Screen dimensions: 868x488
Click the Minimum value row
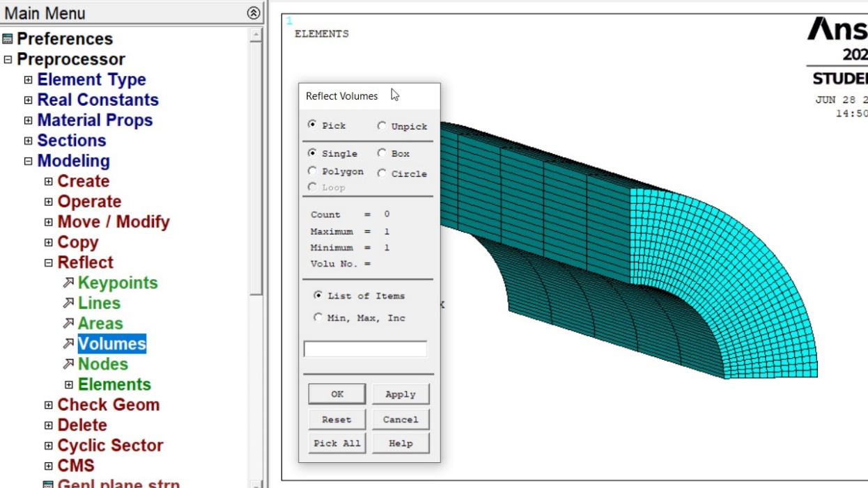[350, 248]
